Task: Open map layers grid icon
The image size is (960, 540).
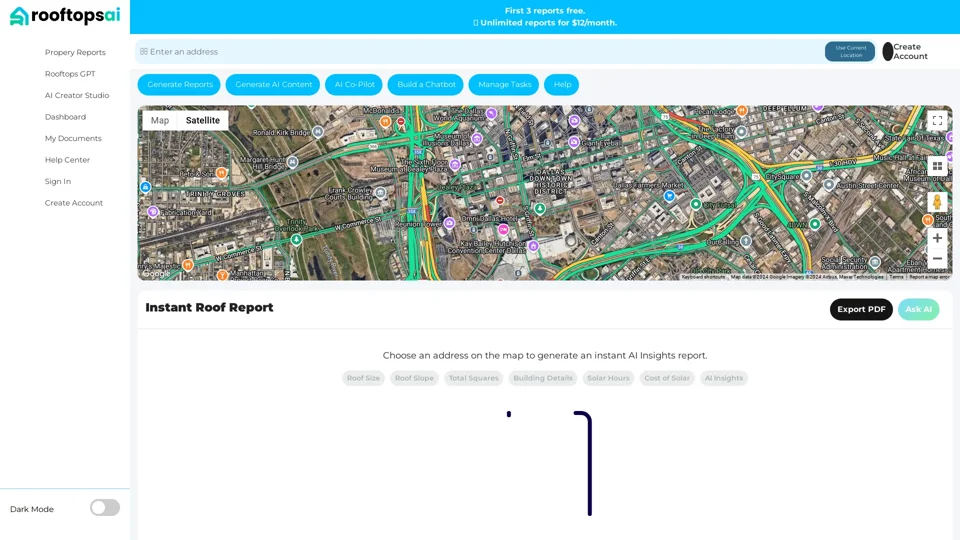Action: coord(937,166)
